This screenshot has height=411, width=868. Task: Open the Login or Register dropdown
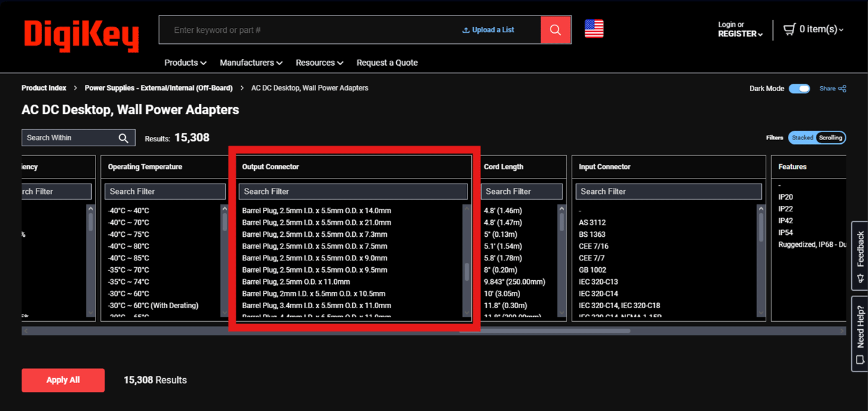[x=740, y=29]
